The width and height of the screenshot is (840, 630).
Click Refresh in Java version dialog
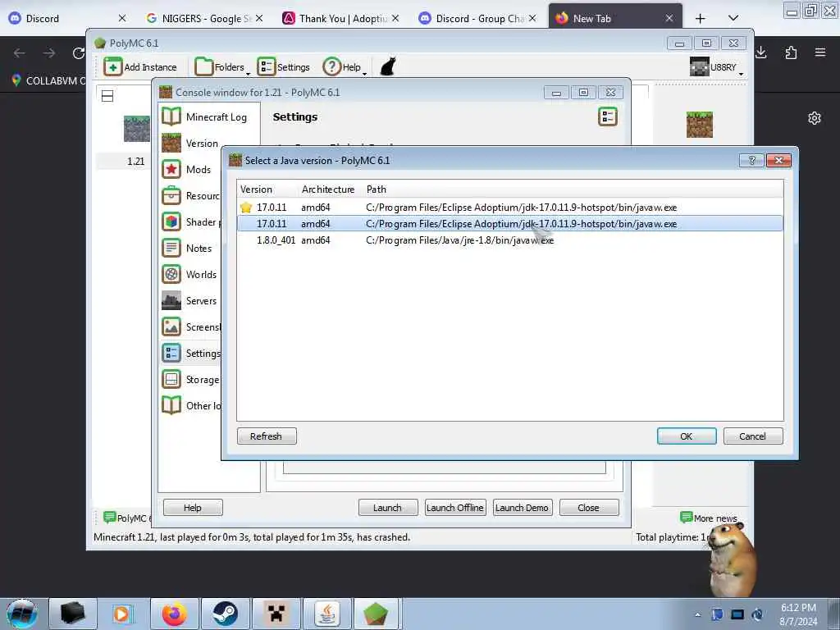point(267,436)
